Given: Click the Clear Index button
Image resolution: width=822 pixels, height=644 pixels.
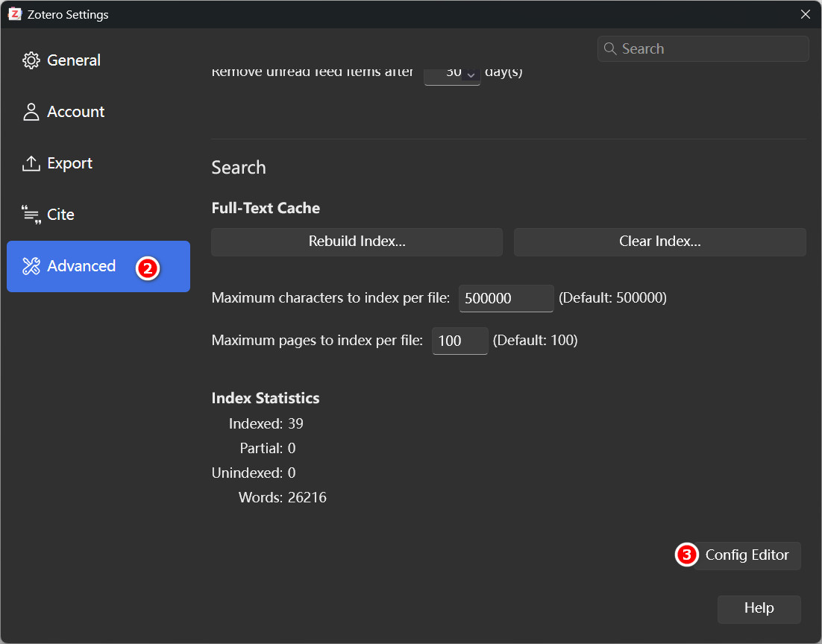Looking at the screenshot, I should 659,241.
